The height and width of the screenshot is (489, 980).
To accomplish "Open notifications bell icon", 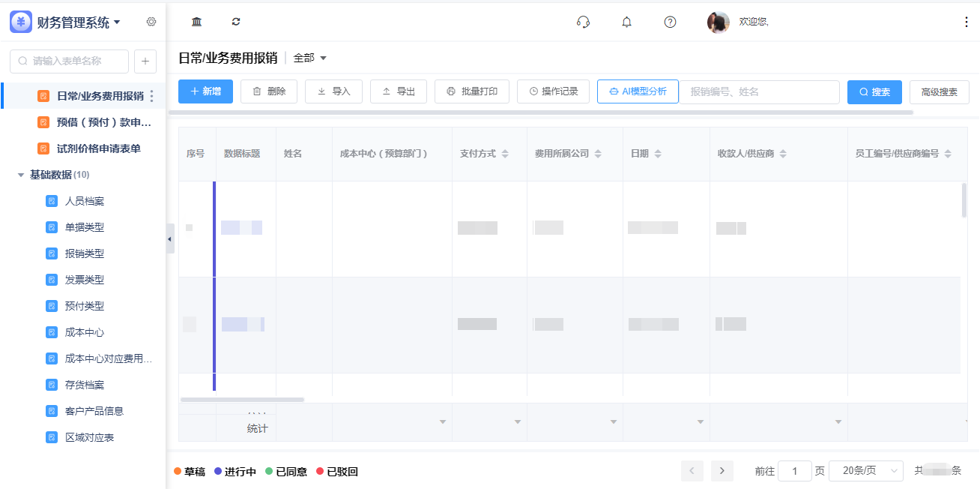I will pos(627,22).
